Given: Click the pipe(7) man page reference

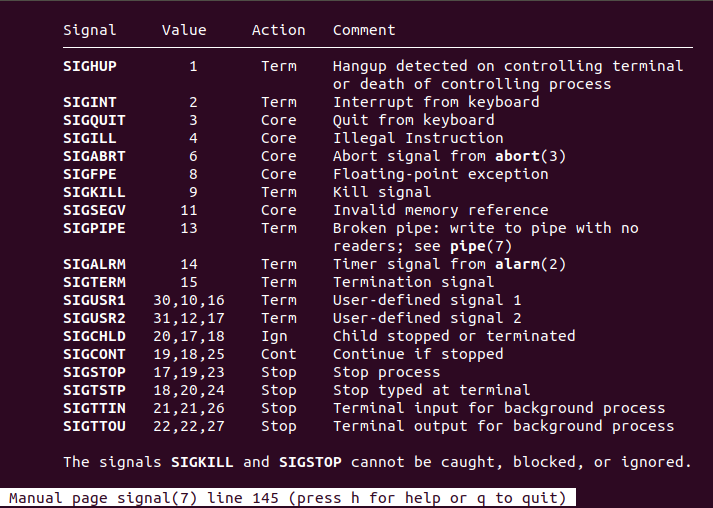Looking at the screenshot, I should (485, 246).
